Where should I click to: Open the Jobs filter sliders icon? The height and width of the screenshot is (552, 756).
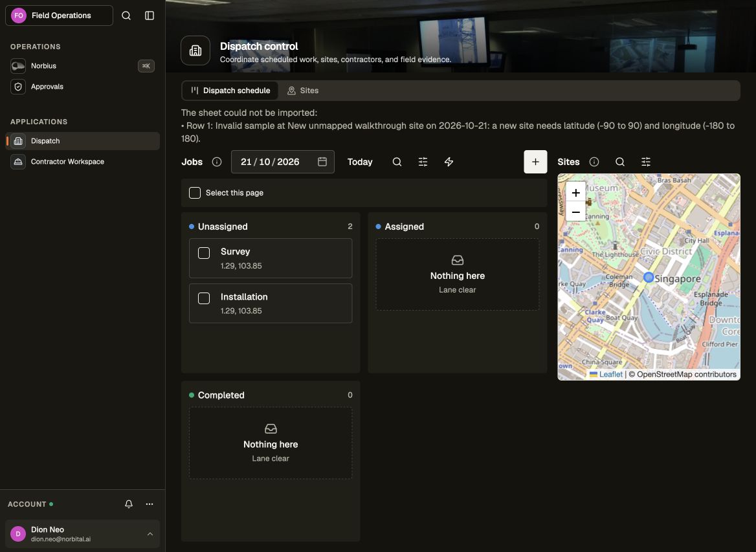coord(423,162)
